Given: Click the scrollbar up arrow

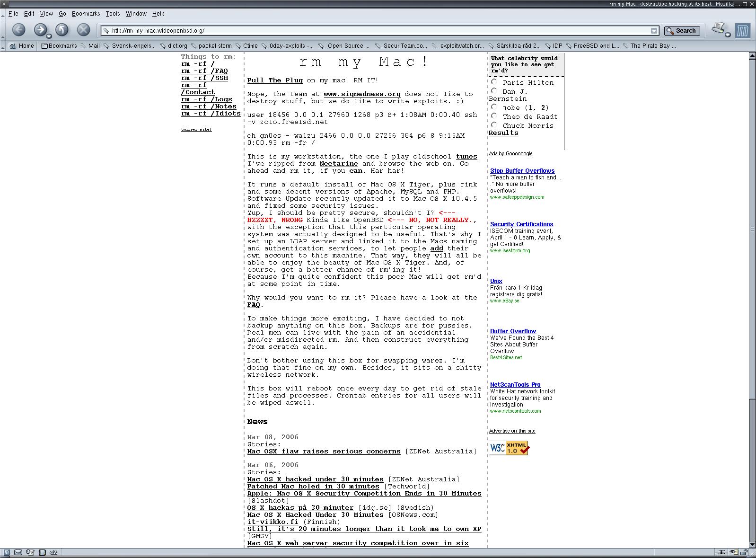Looking at the screenshot, I should click(752, 56).
